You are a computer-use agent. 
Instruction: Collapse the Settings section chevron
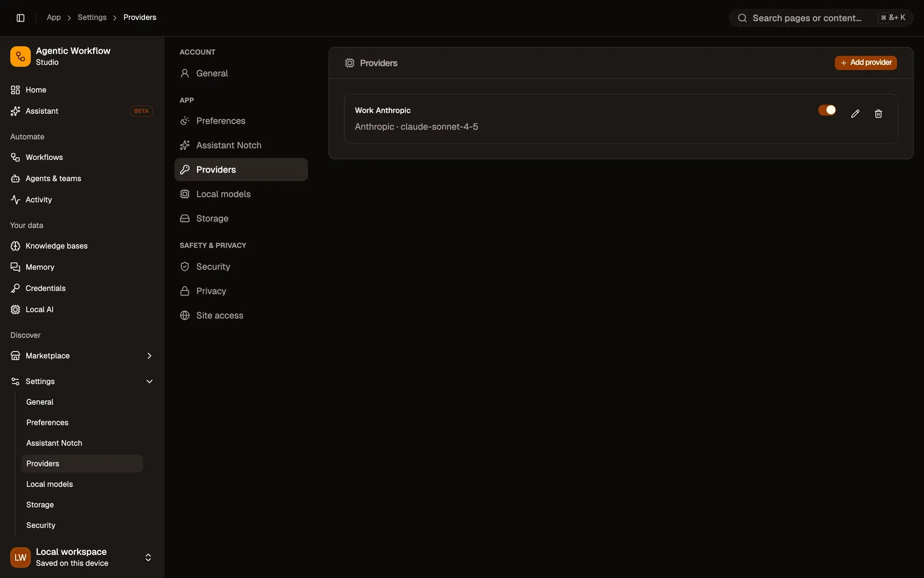coord(149,381)
